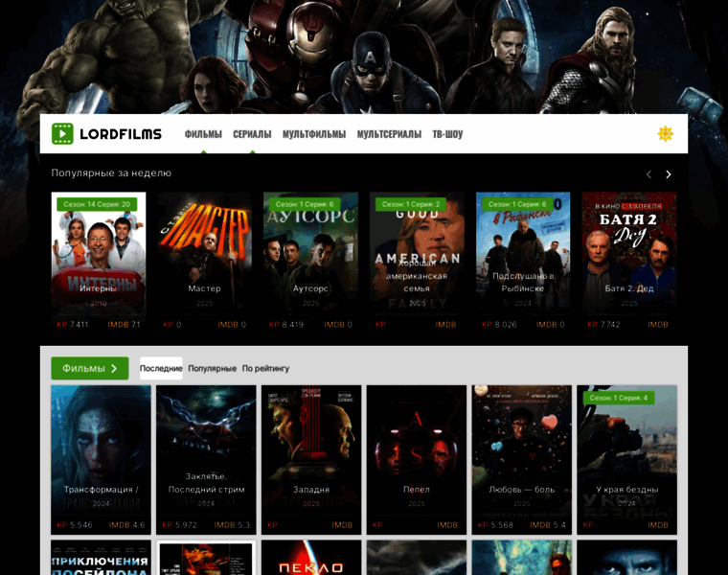This screenshot has height=575, width=728.
Task: Click the IMDB 5.3 rating on Заклятье
Action: (x=232, y=525)
